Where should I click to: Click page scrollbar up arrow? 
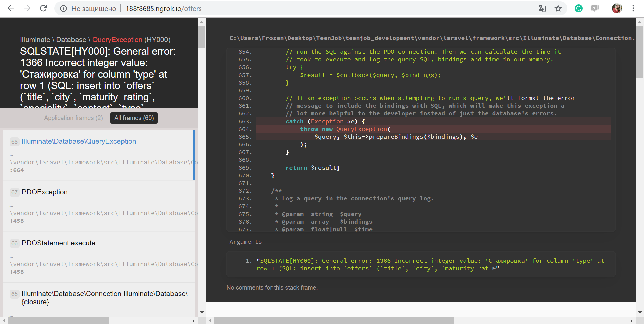pyautogui.click(x=640, y=22)
